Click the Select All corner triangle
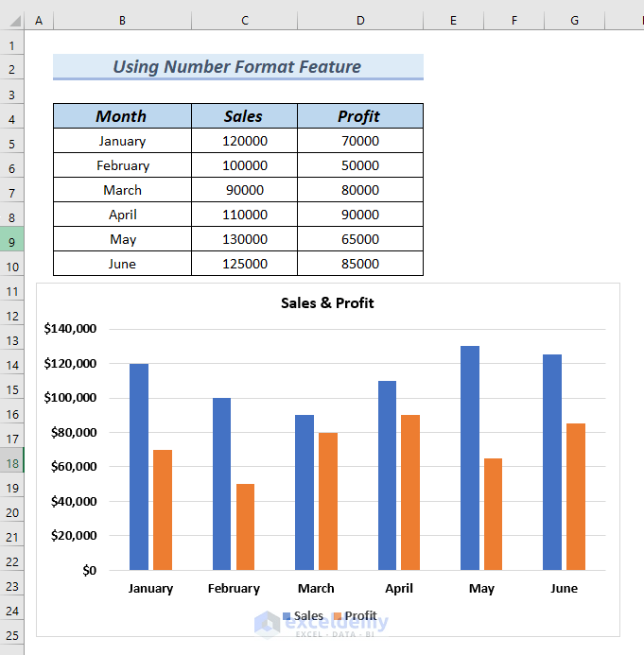Image resolution: width=644 pixels, height=655 pixels. 15,21
